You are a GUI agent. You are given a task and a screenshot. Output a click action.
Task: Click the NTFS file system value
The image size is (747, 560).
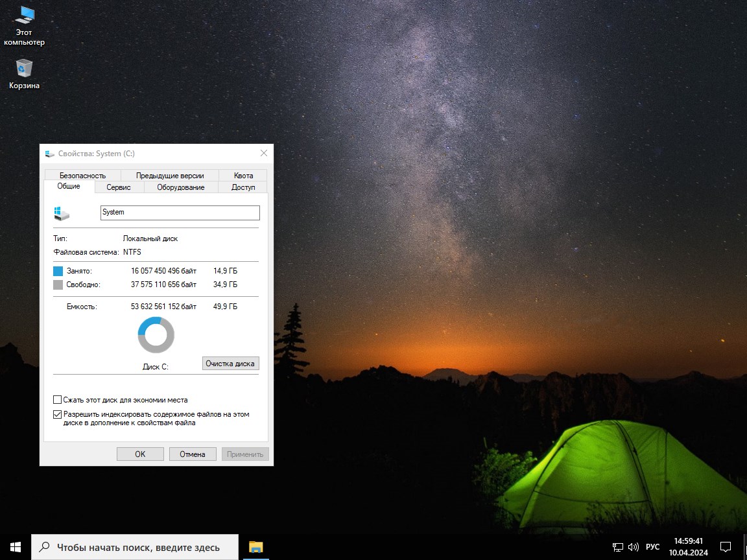pos(132,252)
